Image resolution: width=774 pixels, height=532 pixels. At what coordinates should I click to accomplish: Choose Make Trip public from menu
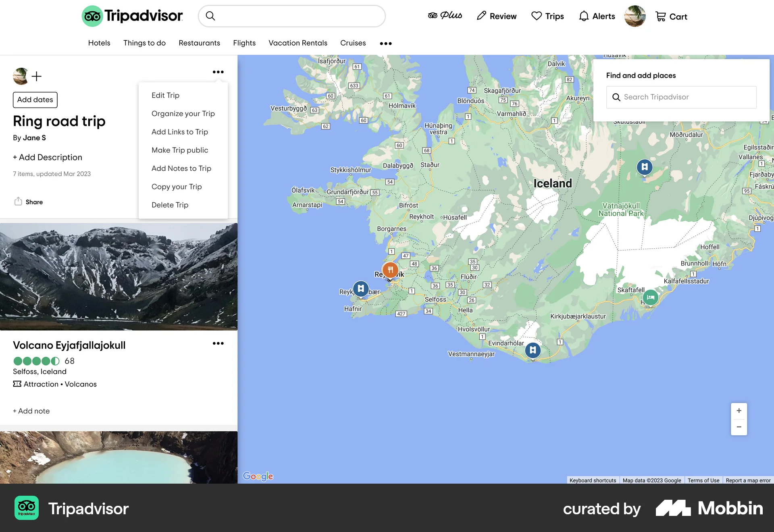coord(180,150)
